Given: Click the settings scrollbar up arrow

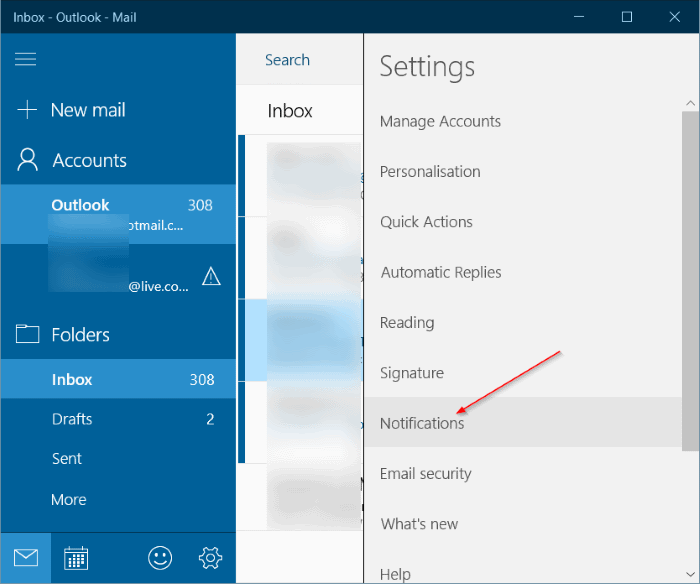Looking at the screenshot, I should (x=690, y=103).
